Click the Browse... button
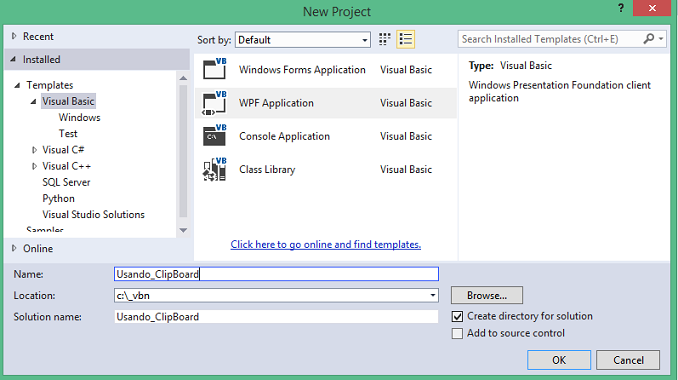The height and width of the screenshot is (380, 678). [487, 295]
